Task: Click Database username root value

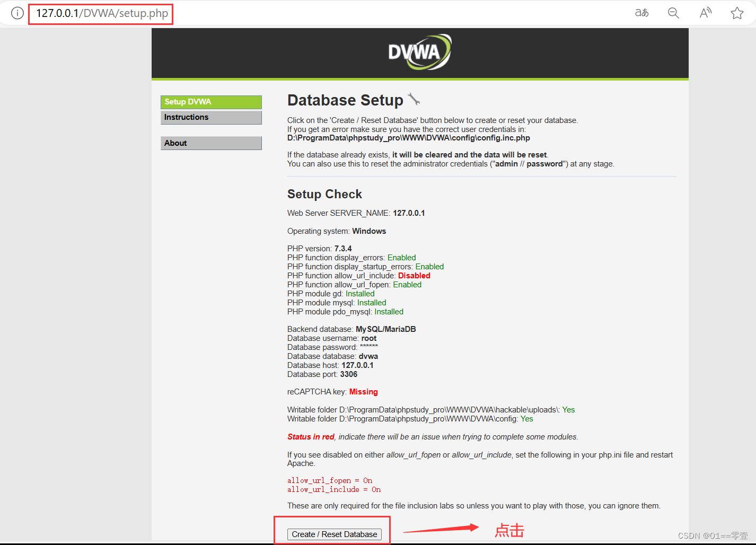Action: click(x=369, y=338)
